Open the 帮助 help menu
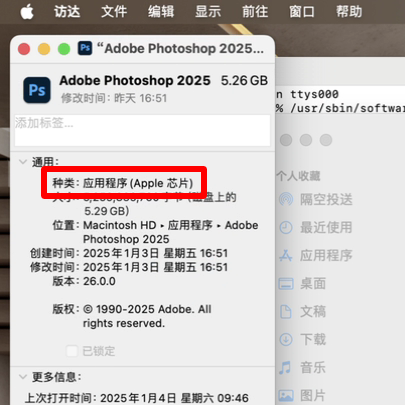Screen dimensions: 405x405 point(349,12)
